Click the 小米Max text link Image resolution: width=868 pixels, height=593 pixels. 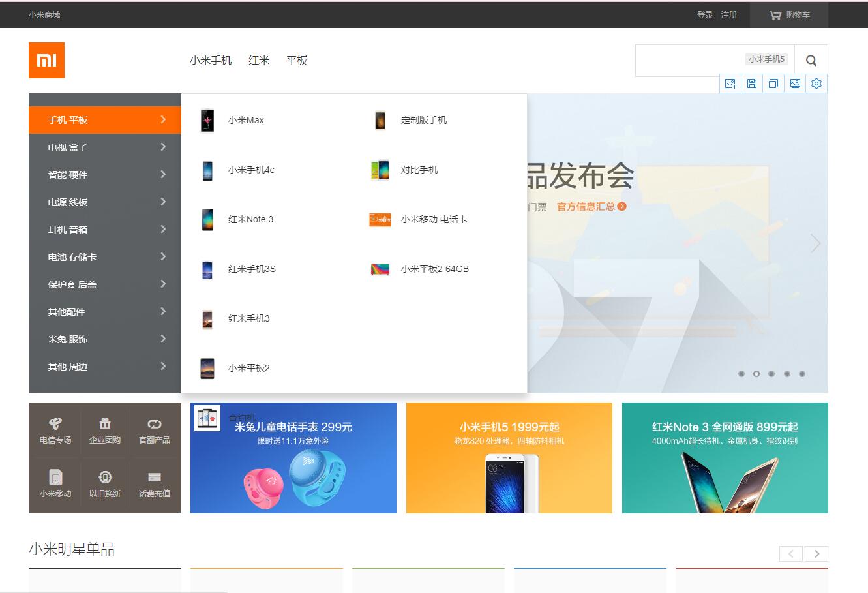point(246,120)
